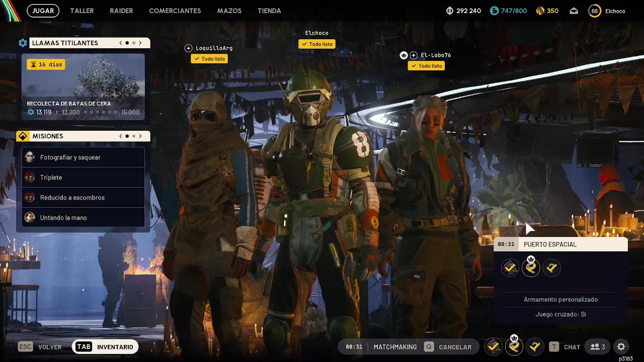Click the gold tokens icon beside 350

click(x=540, y=11)
